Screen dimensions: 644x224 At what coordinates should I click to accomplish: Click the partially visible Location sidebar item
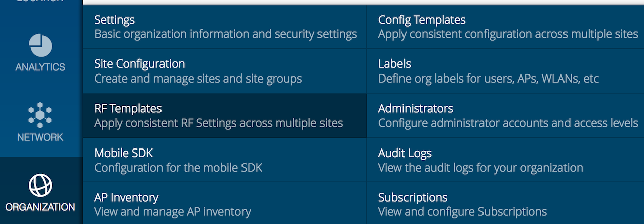40,2
